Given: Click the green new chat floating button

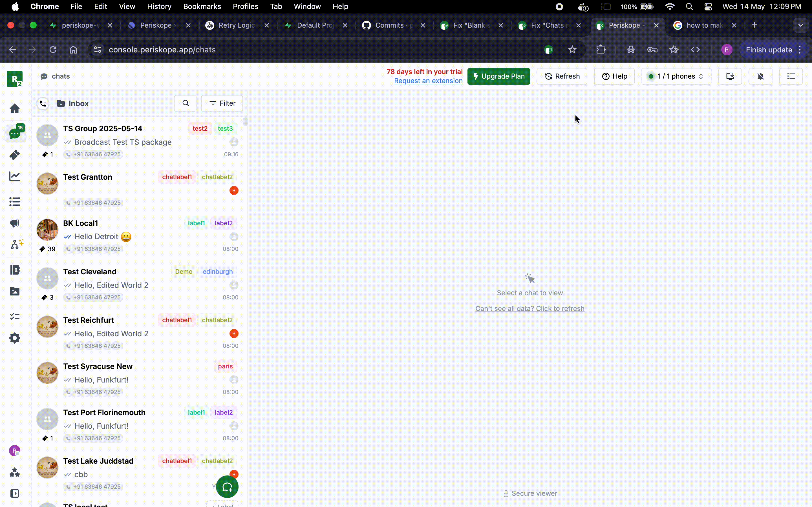Looking at the screenshot, I should tap(227, 486).
